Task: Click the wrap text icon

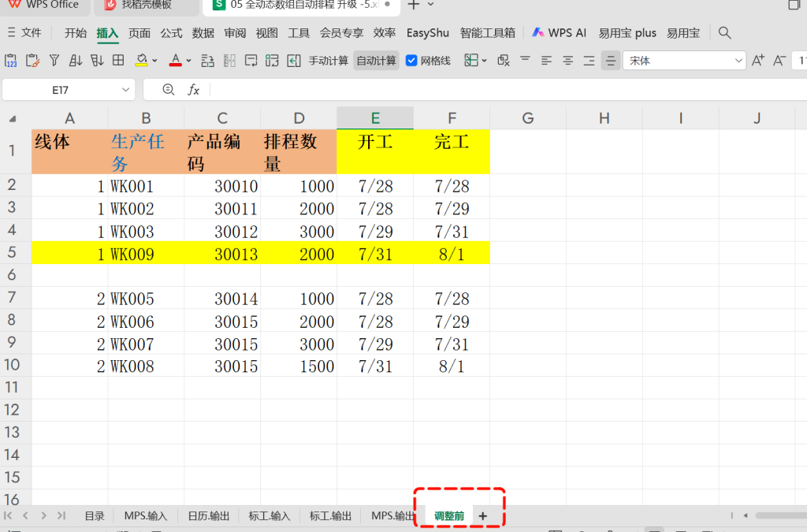Action: [x=251, y=61]
